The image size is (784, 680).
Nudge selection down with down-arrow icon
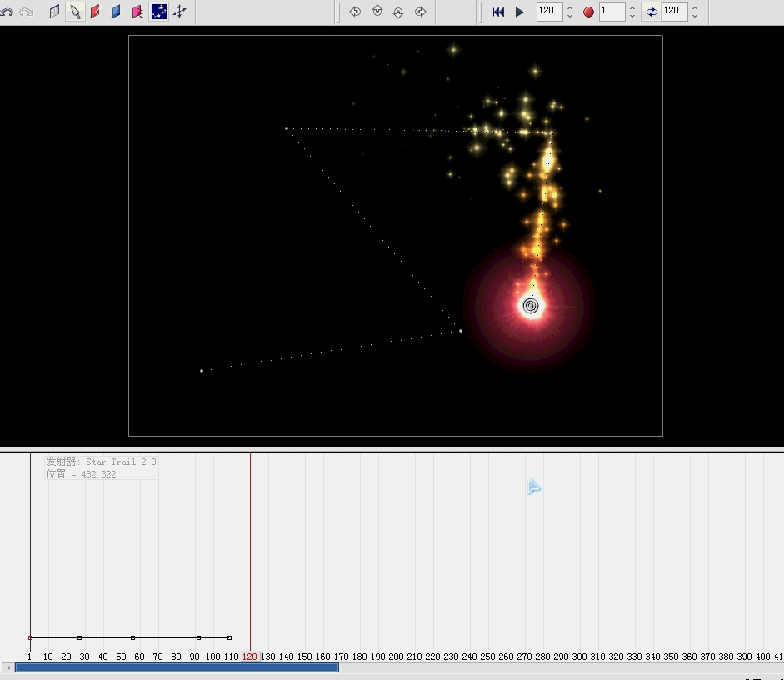pyautogui.click(x=398, y=12)
